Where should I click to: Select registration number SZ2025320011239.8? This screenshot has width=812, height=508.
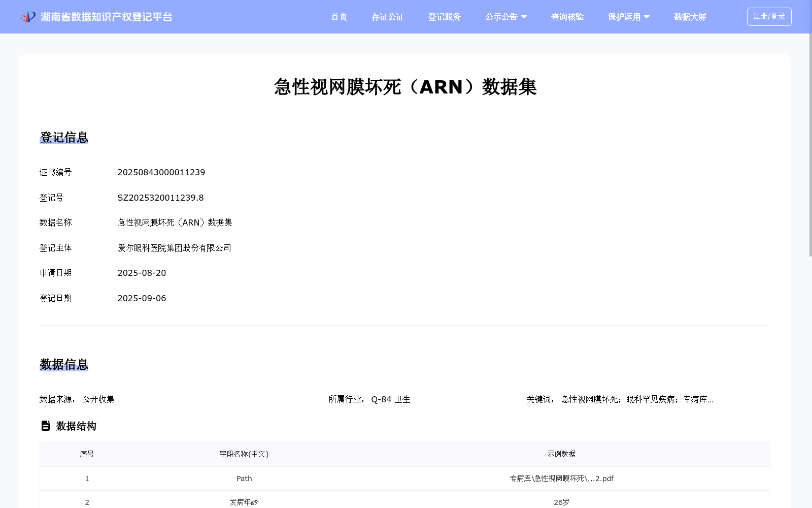tap(160, 198)
